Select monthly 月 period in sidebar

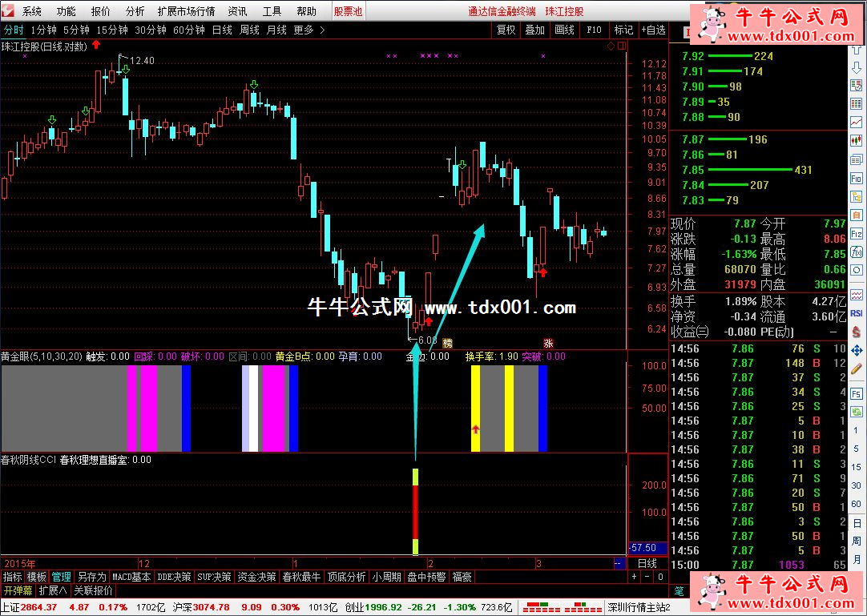(x=856, y=560)
